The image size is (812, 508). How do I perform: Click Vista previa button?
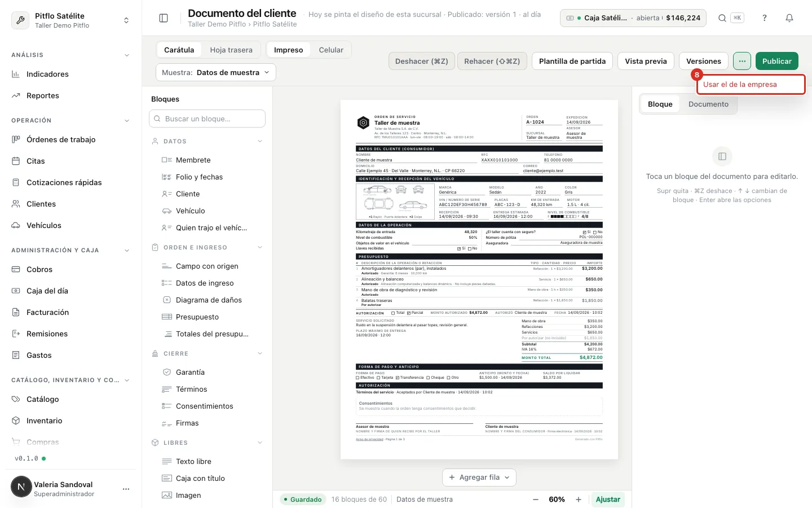pyautogui.click(x=646, y=61)
